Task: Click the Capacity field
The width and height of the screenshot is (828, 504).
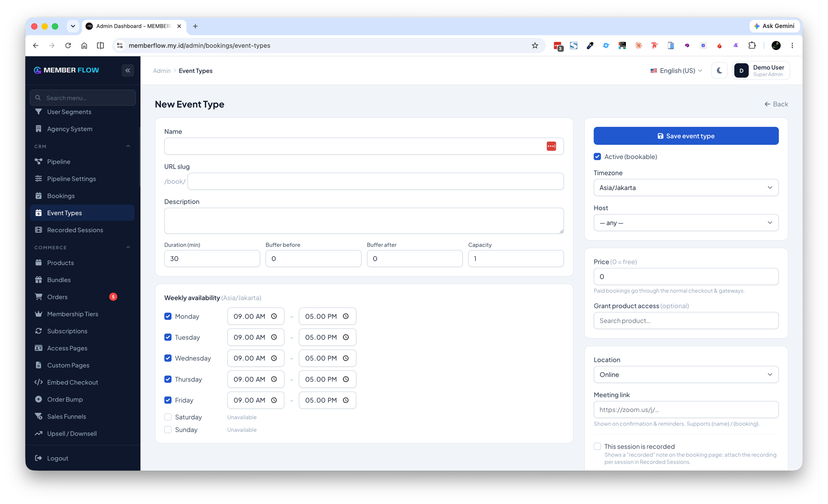Action: (x=516, y=259)
